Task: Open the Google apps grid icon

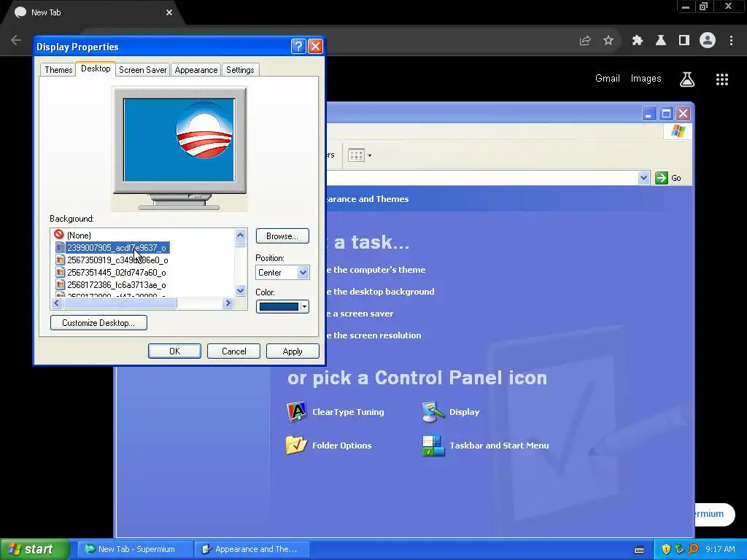Action: click(x=722, y=79)
